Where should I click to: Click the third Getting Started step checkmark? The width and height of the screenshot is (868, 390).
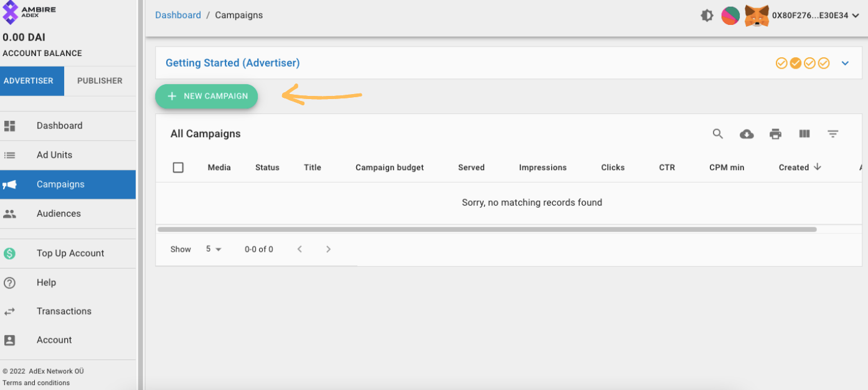coord(809,63)
